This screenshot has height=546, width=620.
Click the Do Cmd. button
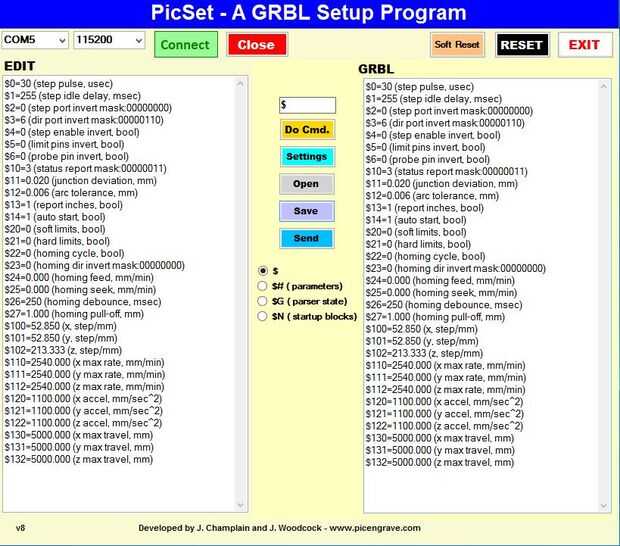coord(307,130)
